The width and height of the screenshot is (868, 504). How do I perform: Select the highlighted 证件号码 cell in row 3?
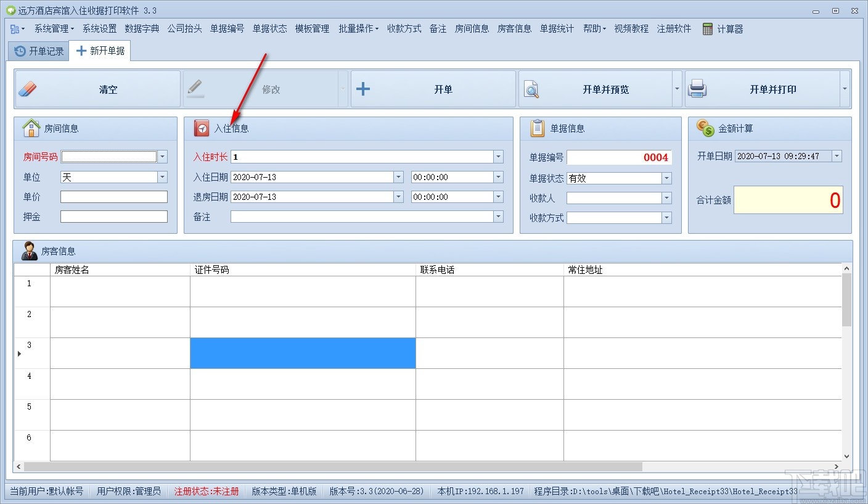[303, 353]
